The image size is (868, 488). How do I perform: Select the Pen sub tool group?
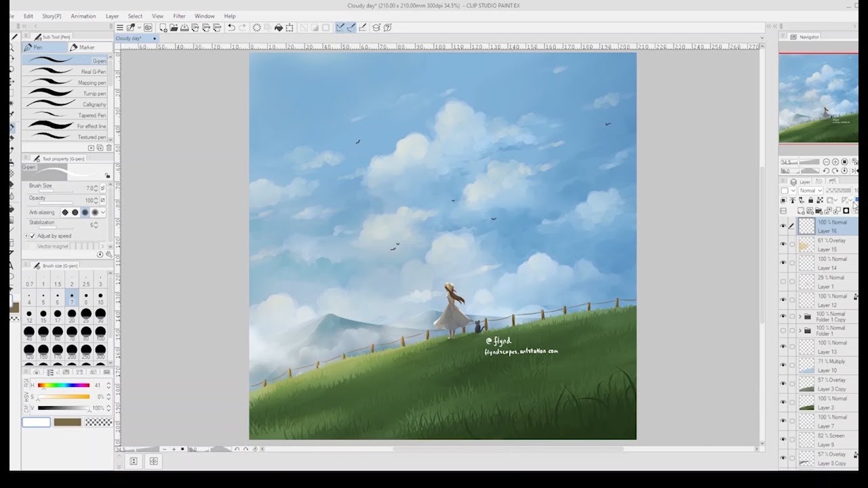pos(45,47)
